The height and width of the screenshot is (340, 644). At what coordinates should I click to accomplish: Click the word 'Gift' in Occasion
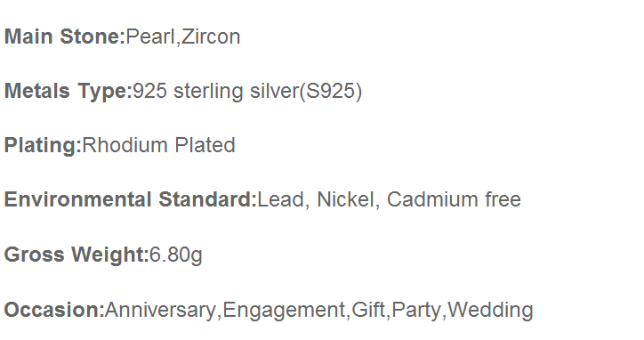click(368, 310)
